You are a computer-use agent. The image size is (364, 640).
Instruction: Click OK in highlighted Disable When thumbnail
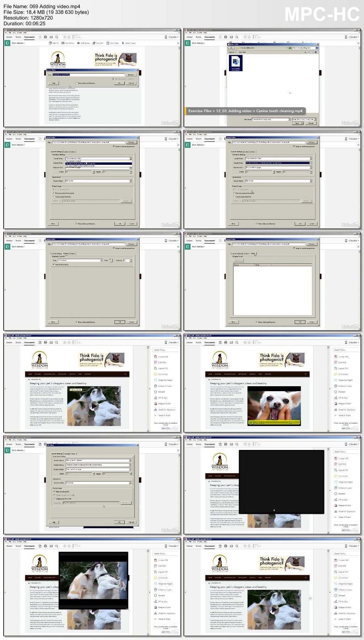pos(300,224)
